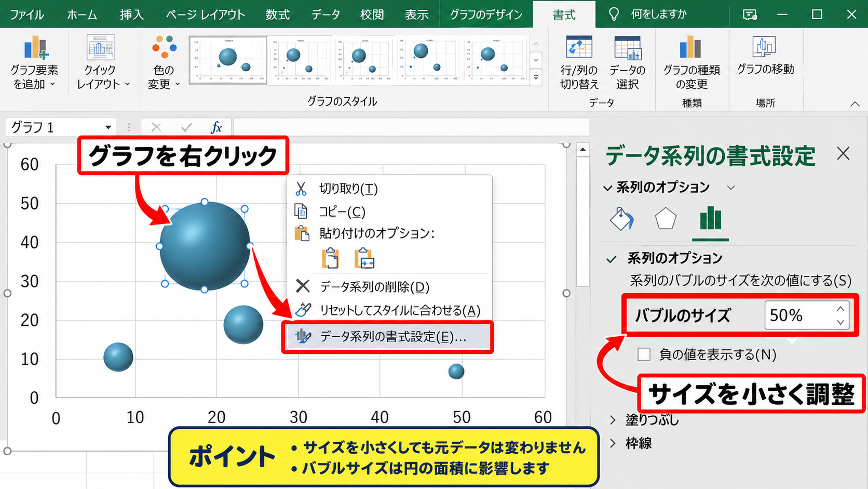Select 系列のオプション bar chart icon
Screen dimensions: 868x489
(x=710, y=219)
